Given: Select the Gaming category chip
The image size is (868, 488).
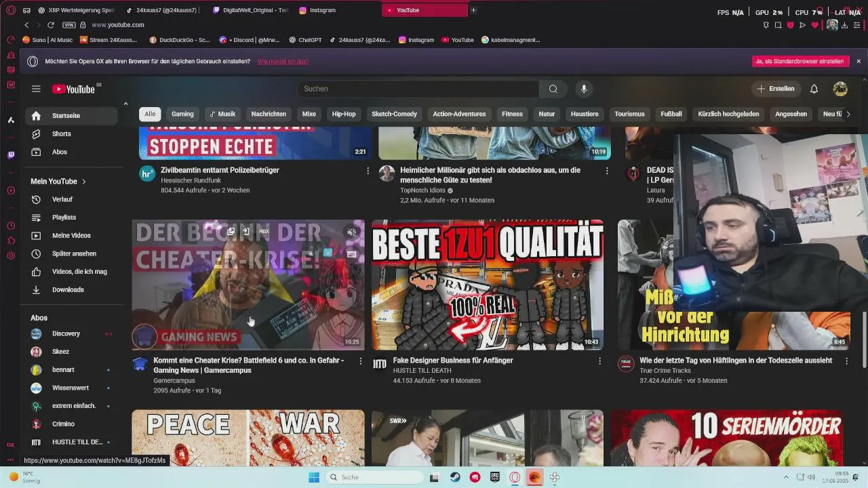Looking at the screenshot, I should tap(182, 114).
